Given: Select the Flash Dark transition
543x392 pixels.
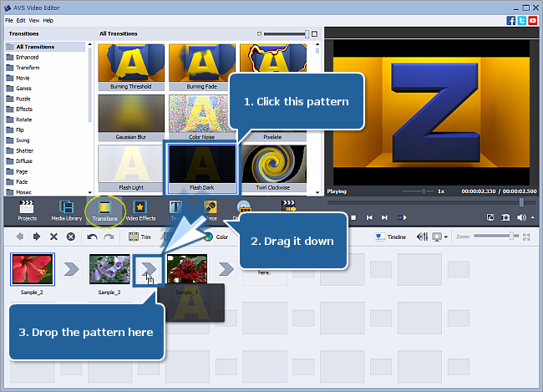Looking at the screenshot, I should (x=202, y=168).
